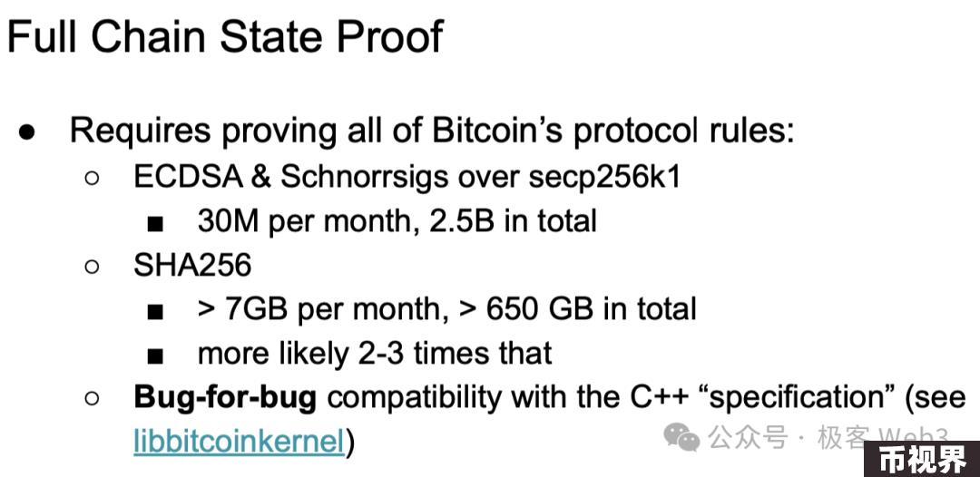Click the Requires proving all of Bitcoin's line
This screenshot has height=477, width=980.
tap(432, 131)
